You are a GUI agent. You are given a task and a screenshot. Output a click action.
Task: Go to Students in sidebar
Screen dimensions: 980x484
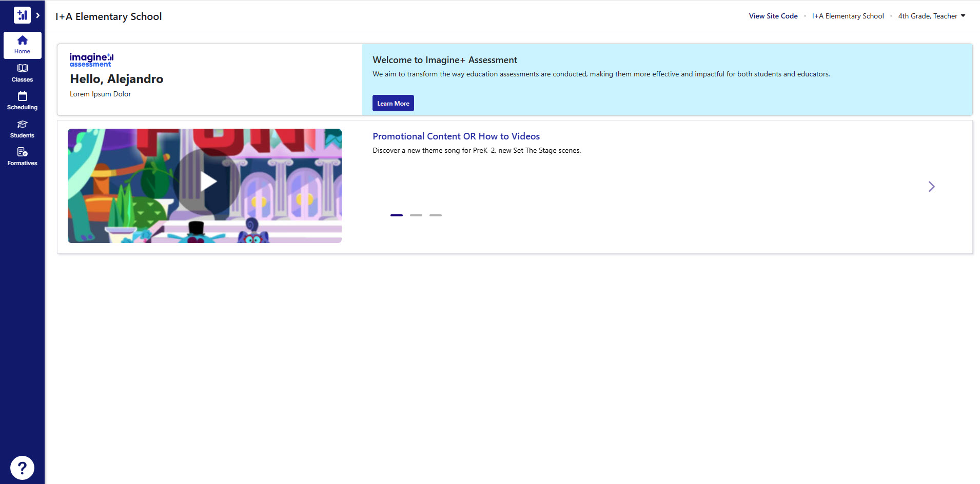pyautogui.click(x=22, y=129)
